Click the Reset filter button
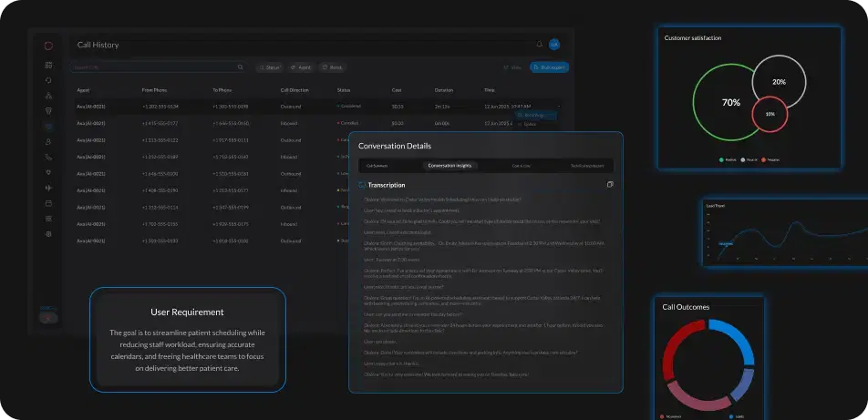Viewport: 868px width, 420px height. click(332, 67)
